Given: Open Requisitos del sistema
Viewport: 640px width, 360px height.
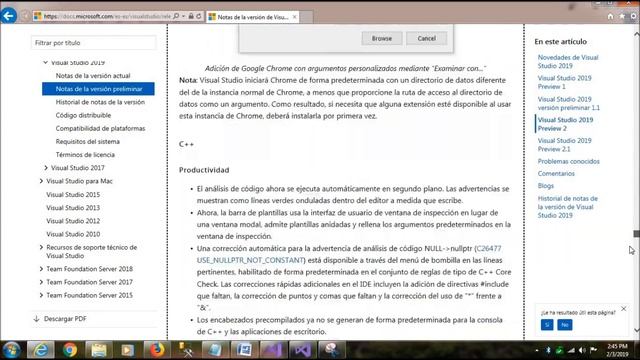Looking at the screenshot, I should click(87, 142).
